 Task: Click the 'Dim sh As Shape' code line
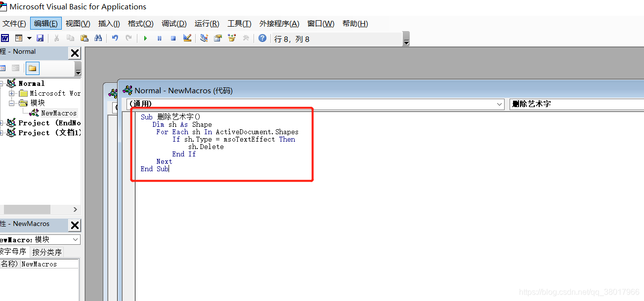tap(182, 124)
